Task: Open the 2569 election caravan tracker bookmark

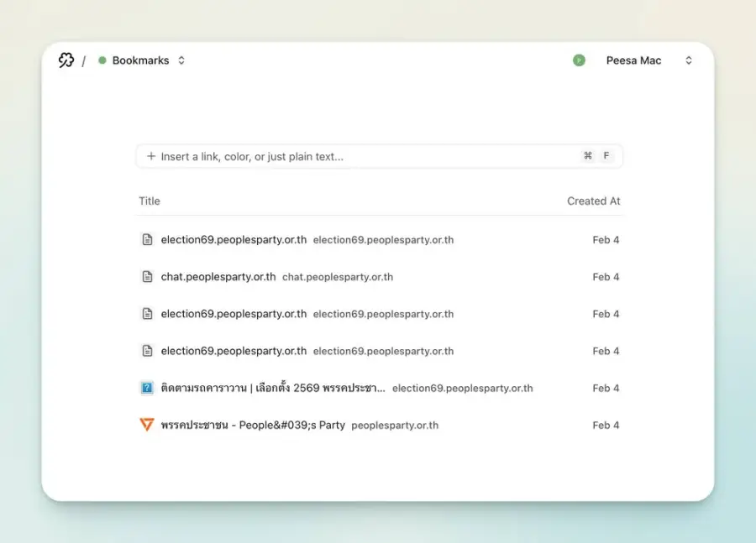Action: [380, 388]
